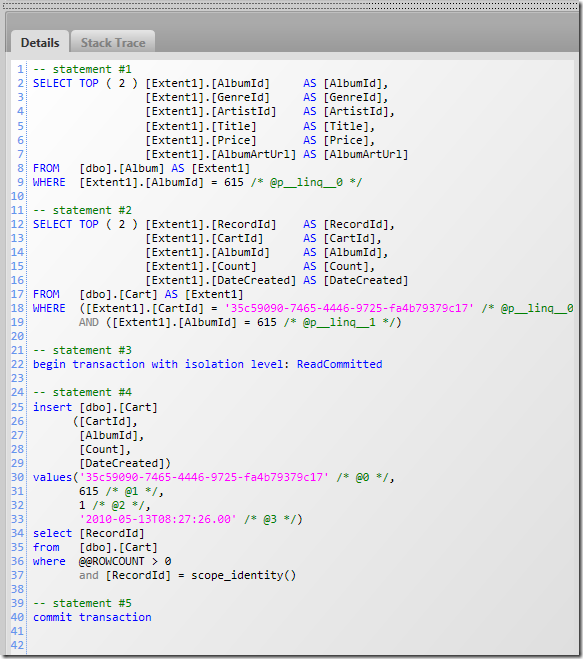This screenshot has width=583, height=659.
Task: Click the '[Extent1].[GenreId]' column text
Action: (x=207, y=98)
